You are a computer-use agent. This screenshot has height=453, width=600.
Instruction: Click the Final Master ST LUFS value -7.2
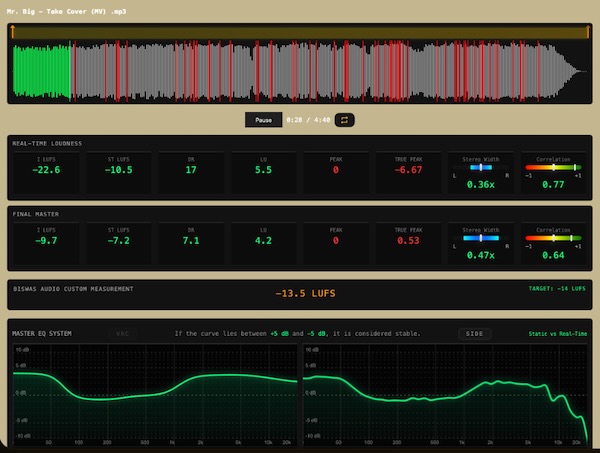pos(119,241)
